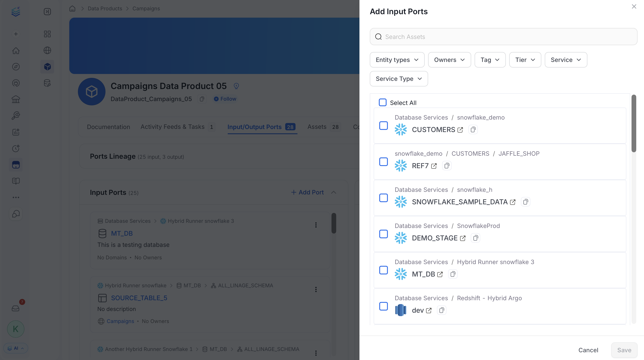Expand the Entity types filter

click(397, 60)
